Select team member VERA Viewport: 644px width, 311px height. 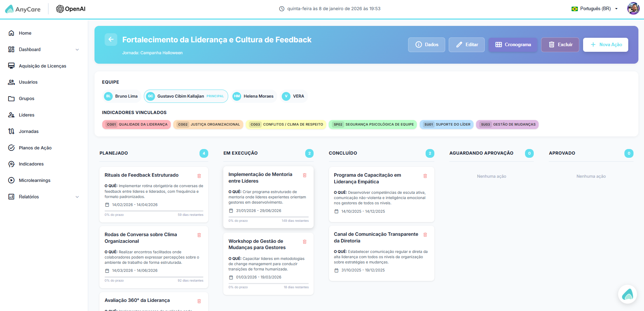tap(294, 96)
